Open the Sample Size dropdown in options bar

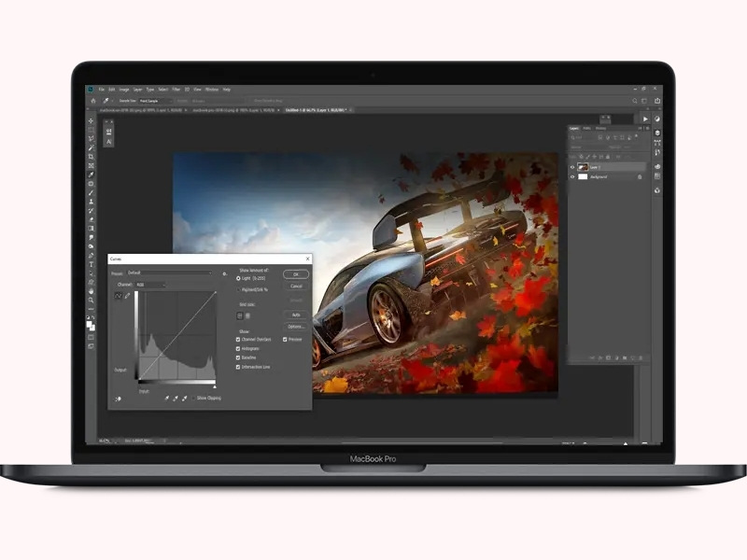156,101
